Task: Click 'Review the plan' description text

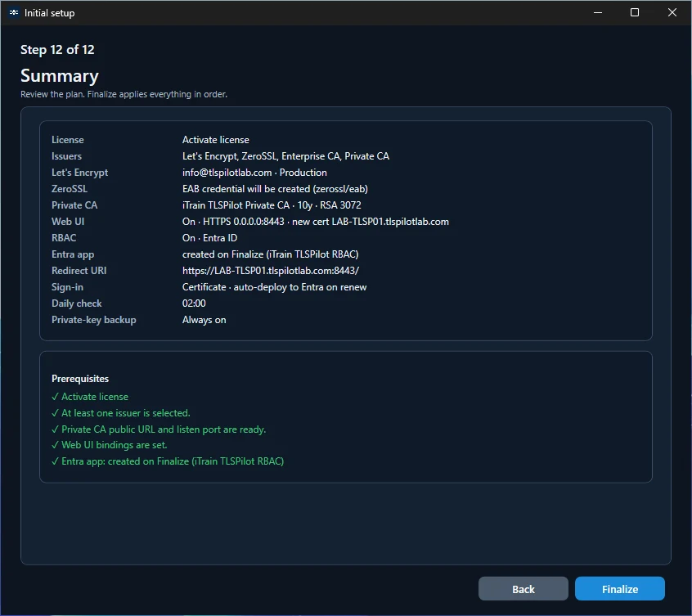Action: pos(124,94)
